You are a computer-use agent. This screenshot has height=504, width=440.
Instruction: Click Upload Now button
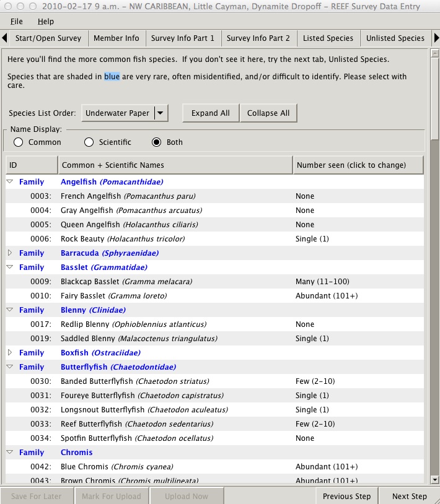point(187,497)
